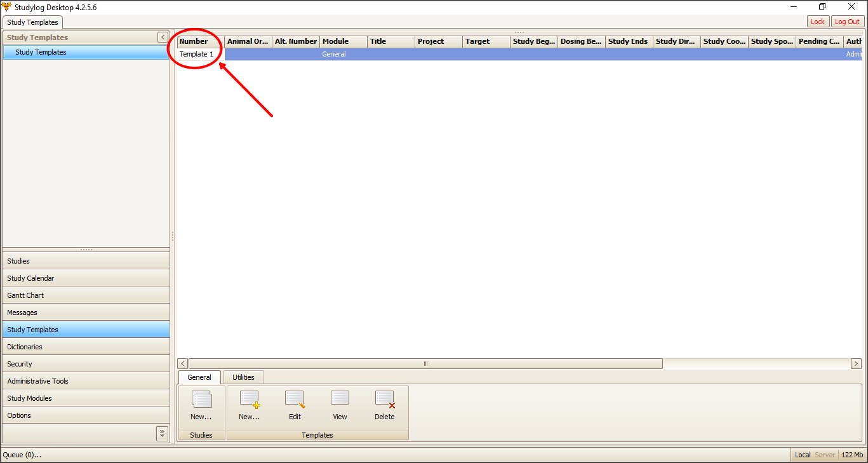The image size is (868, 463).
Task: Open the Study Modules section
Action: pos(86,398)
